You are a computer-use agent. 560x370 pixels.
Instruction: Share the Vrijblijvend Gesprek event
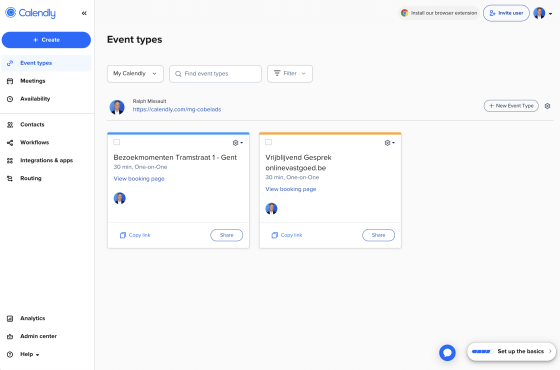click(378, 235)
